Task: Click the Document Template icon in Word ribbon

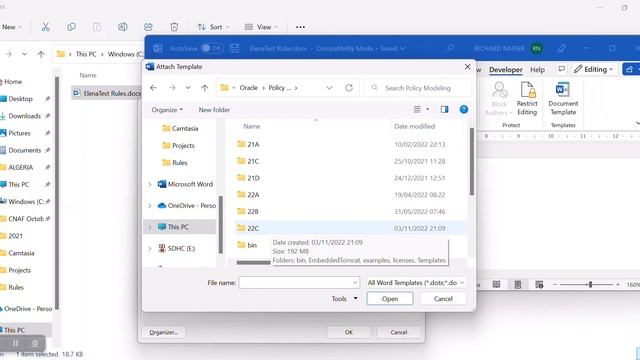Action: tap(563, 99)
